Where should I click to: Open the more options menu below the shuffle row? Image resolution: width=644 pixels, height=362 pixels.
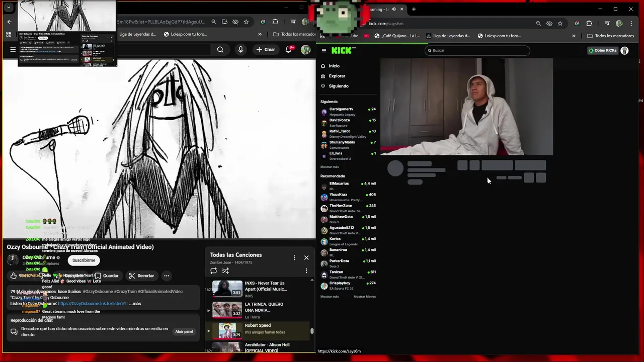click(x=306, y=270)
